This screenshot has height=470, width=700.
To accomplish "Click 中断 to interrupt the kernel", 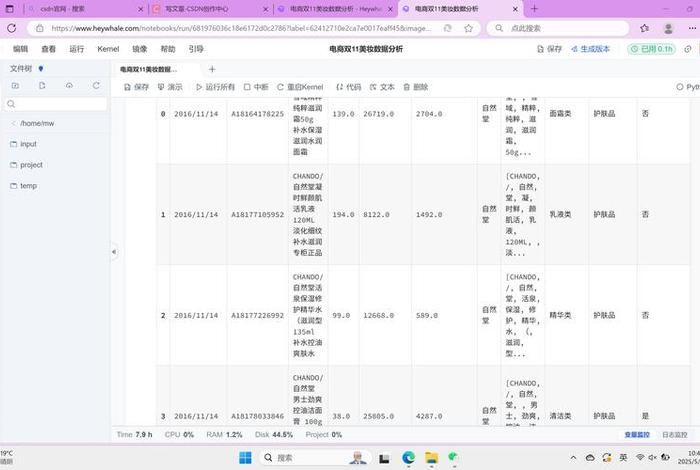I will (256, 87).
